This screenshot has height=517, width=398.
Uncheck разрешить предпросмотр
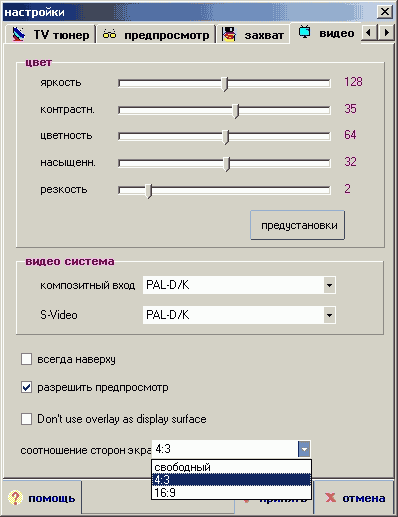click(26, 387)
